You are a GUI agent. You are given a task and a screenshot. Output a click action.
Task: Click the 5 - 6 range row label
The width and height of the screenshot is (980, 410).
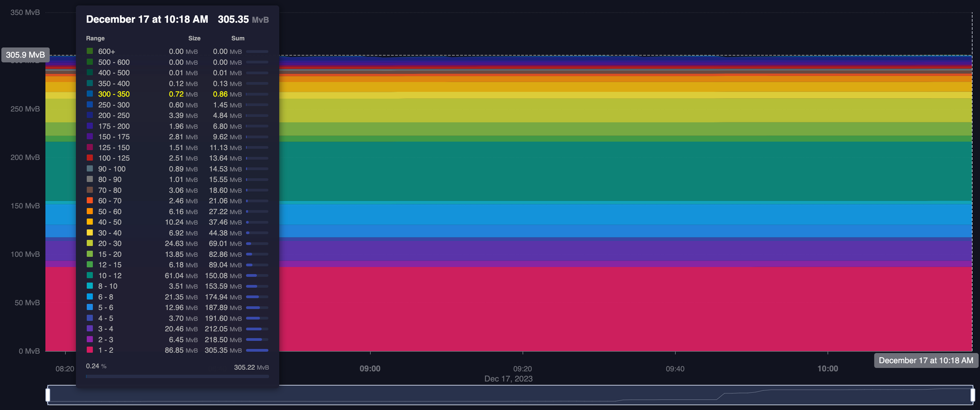point(106,308)
